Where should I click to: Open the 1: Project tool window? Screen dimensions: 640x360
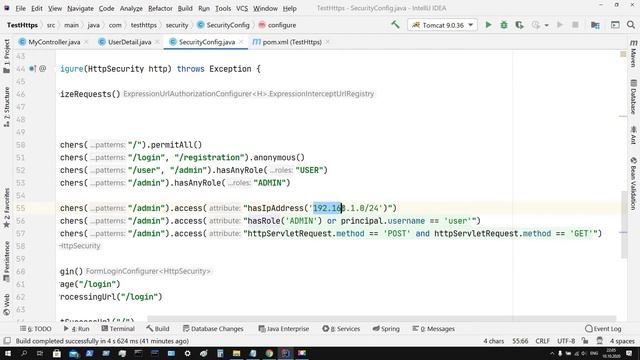coord(6,56)
